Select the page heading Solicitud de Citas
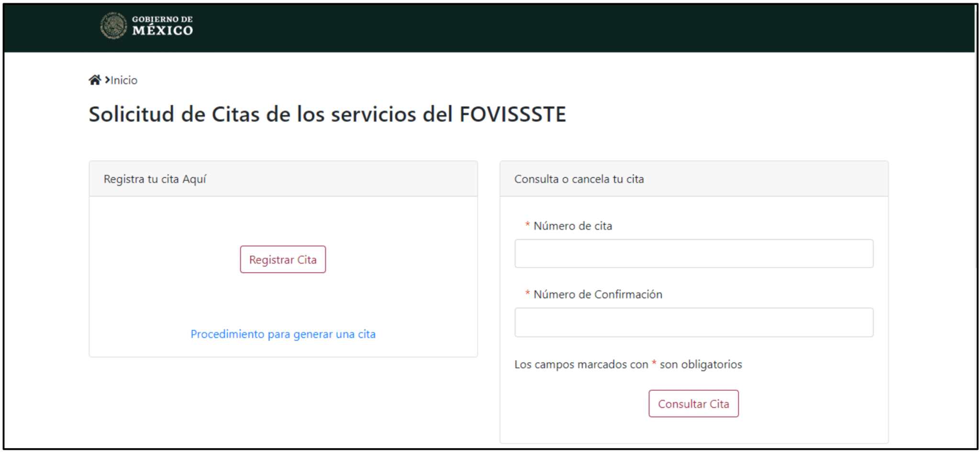Viewport: 980px width, 453px height. 327,114
